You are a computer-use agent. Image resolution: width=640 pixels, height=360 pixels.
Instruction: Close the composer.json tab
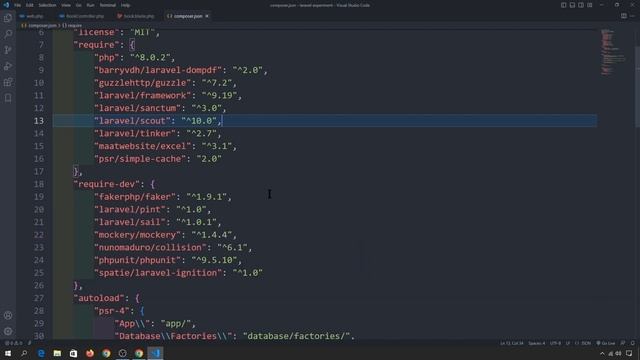tap(207, 16)
